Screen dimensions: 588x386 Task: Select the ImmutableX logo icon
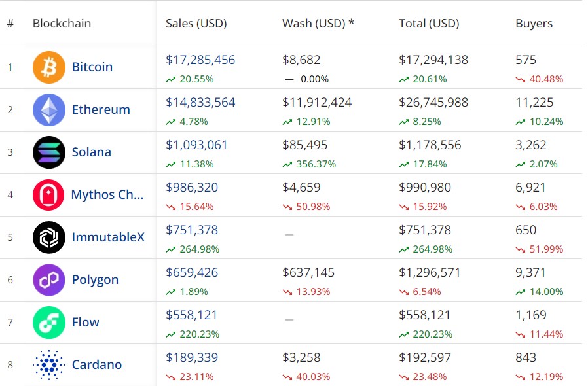pyautogui.click(x=48, y=237)
